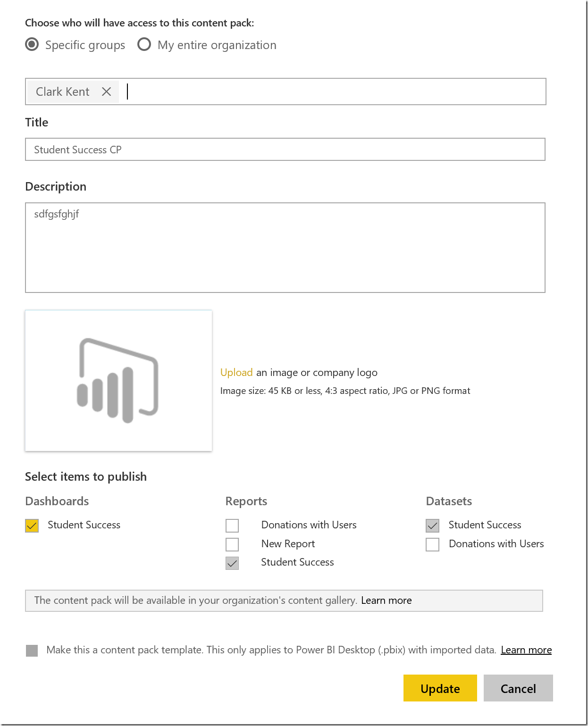Viewport: 588px width, 726px height.
Task: Tick the New Report checkbox
Action: tap(232, 544)
